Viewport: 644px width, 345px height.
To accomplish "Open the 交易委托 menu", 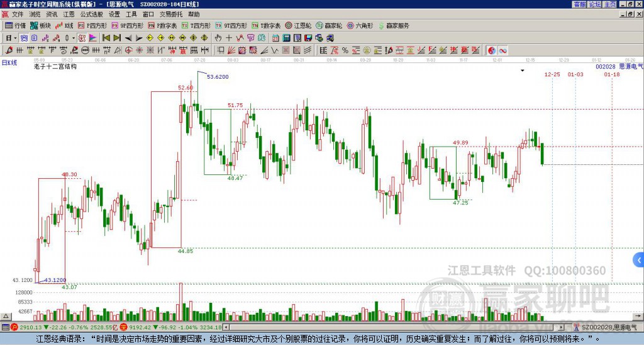I will point(171,14).
